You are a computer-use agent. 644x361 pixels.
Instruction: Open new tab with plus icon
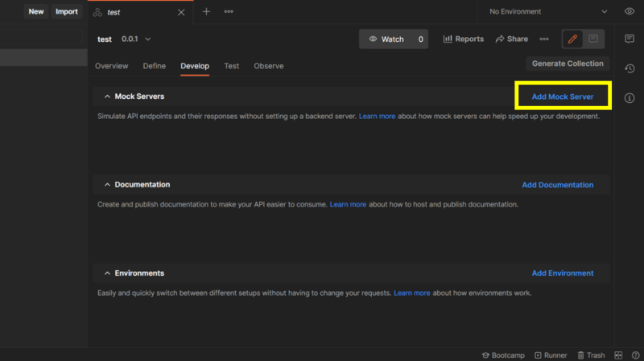pyautogui.click(x=206, y=11)
